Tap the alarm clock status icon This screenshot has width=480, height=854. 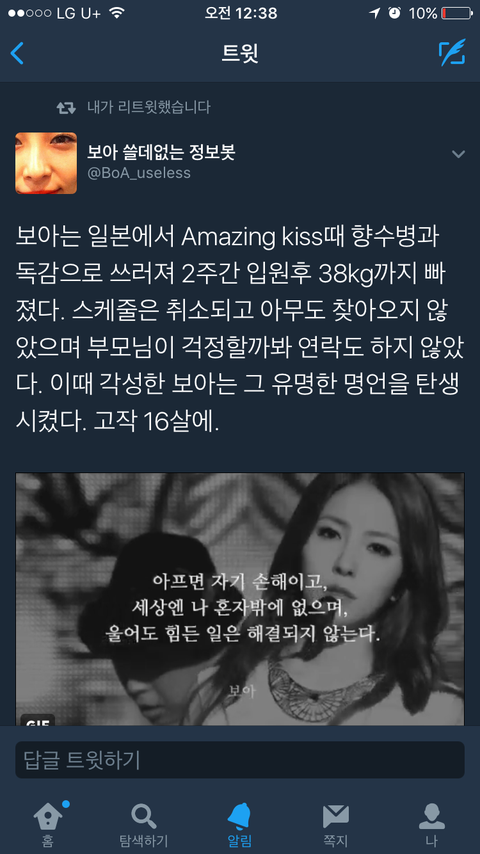coord(394,13)
